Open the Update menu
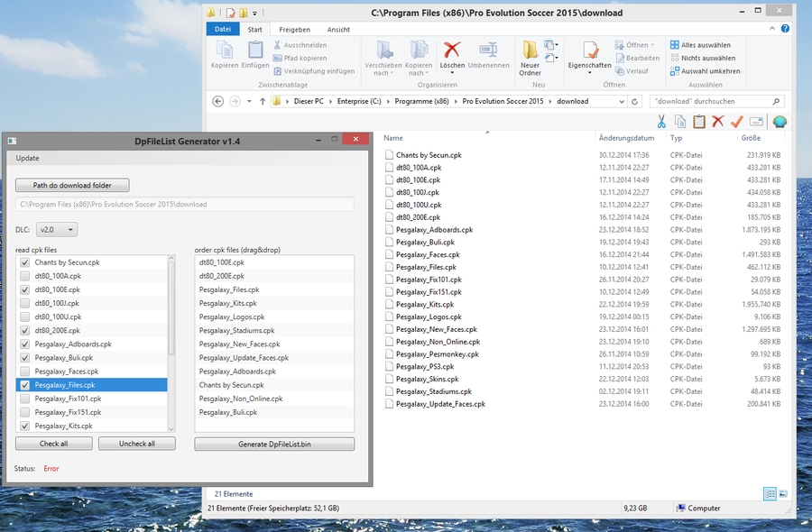 tap(27, 158)
